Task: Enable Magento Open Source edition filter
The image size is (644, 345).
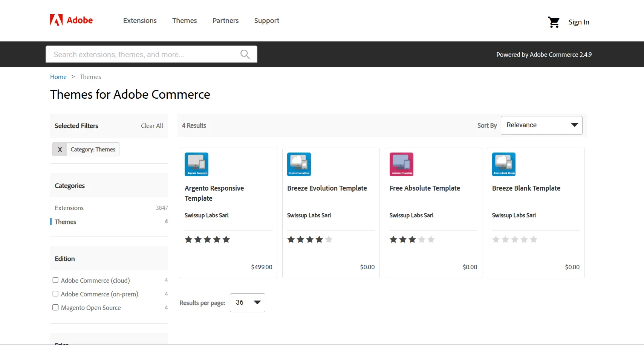Action: click(x=55, y=307)
